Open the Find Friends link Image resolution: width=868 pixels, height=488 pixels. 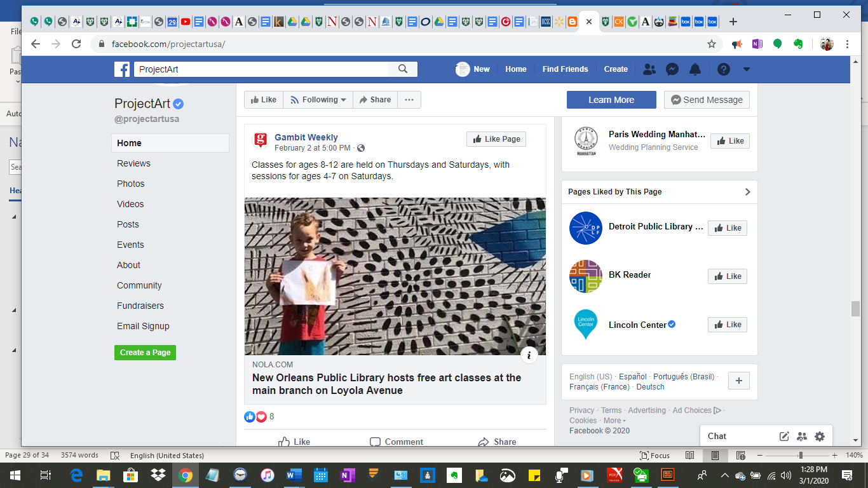(566, 69)
